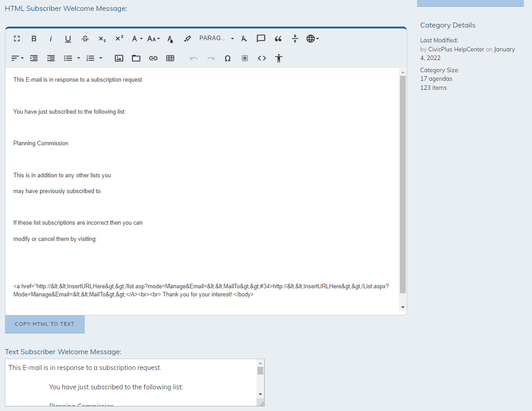532x411 pixels.
Task: Clear text formatting
Action: coord(244,39)
